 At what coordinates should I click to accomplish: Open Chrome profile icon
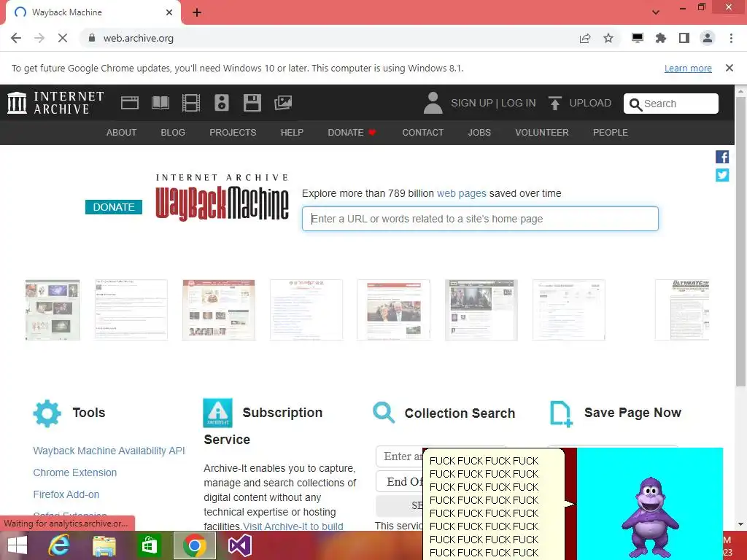708,38
